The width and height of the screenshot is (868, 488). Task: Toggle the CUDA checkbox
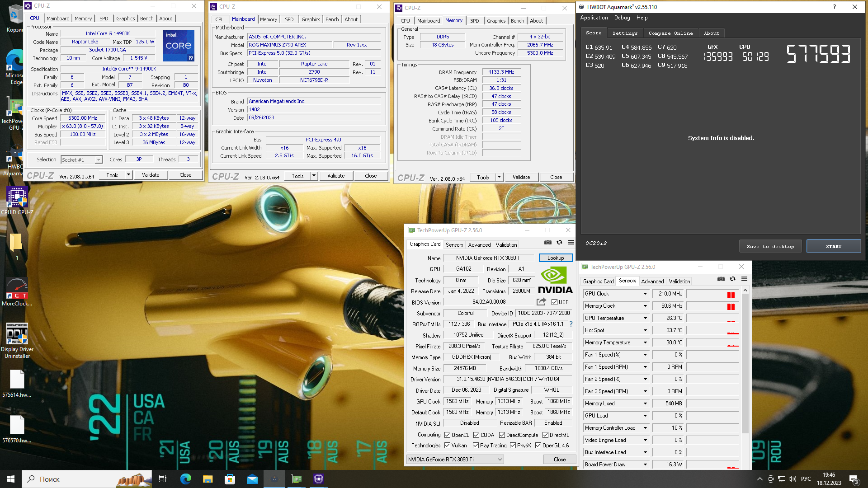[x=476, y=435]
